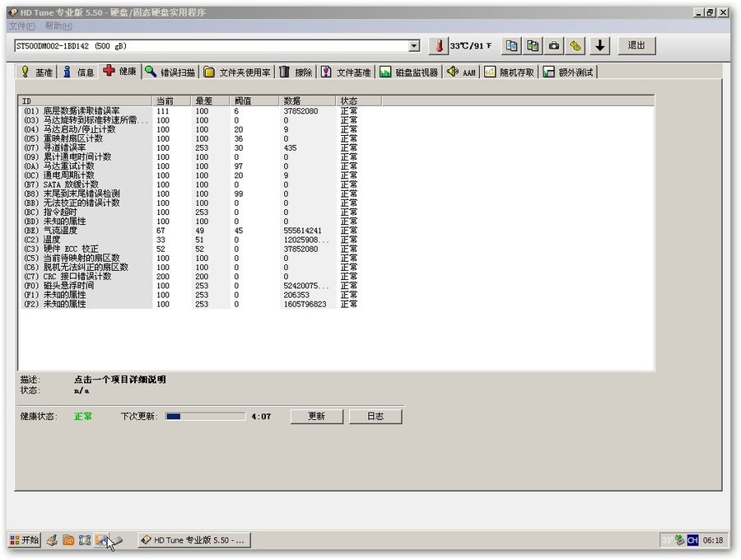Click the 状态 column header

pyautogui.click(x=359, y=100)
